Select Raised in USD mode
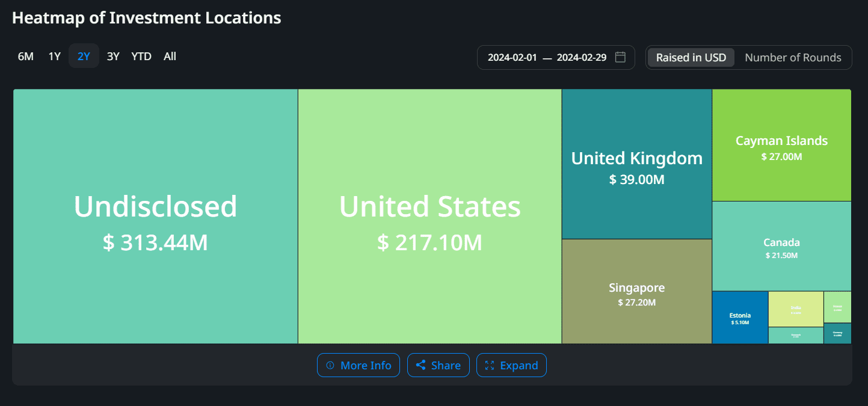The height and width of the screenshot is (406, 868). (x=691, y=58)
